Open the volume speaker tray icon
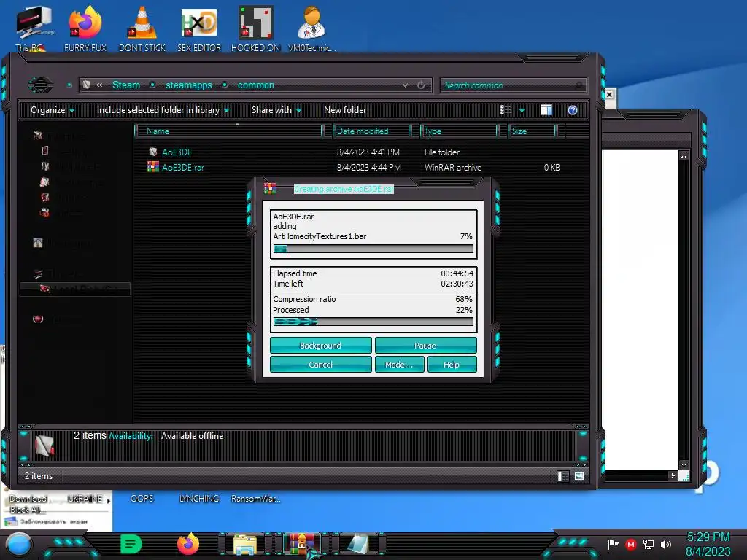The image size is (747, 560). point(666,544)
